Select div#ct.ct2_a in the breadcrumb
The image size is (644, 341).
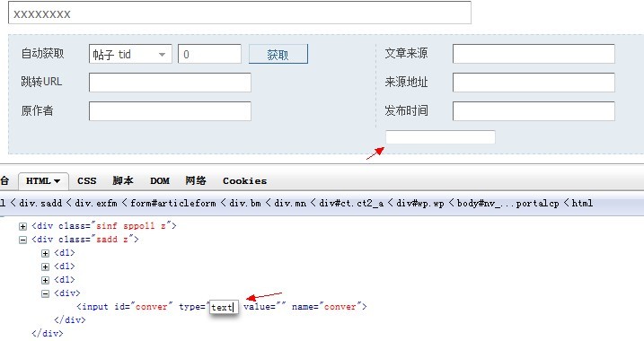[x=351, y=203]
